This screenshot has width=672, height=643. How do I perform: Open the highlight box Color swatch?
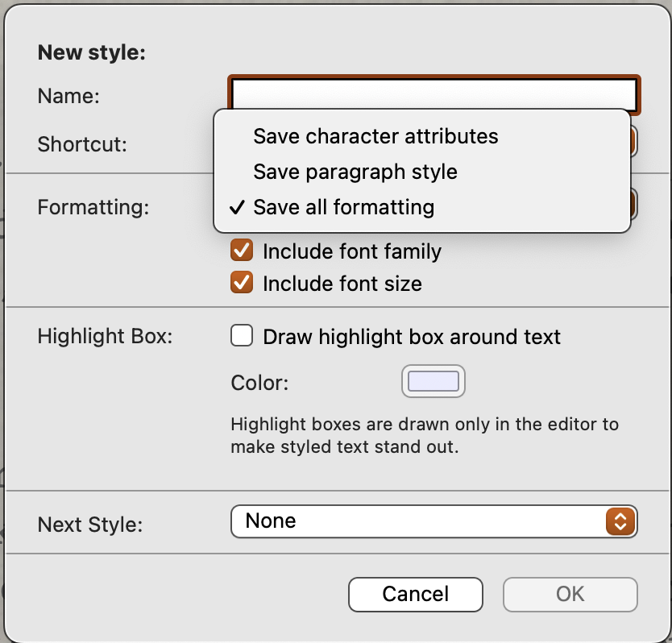[x=433, y=380]
